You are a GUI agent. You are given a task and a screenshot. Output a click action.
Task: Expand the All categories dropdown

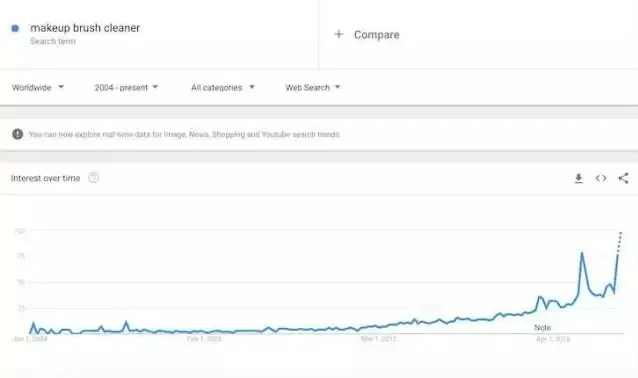tap(223, 87)
